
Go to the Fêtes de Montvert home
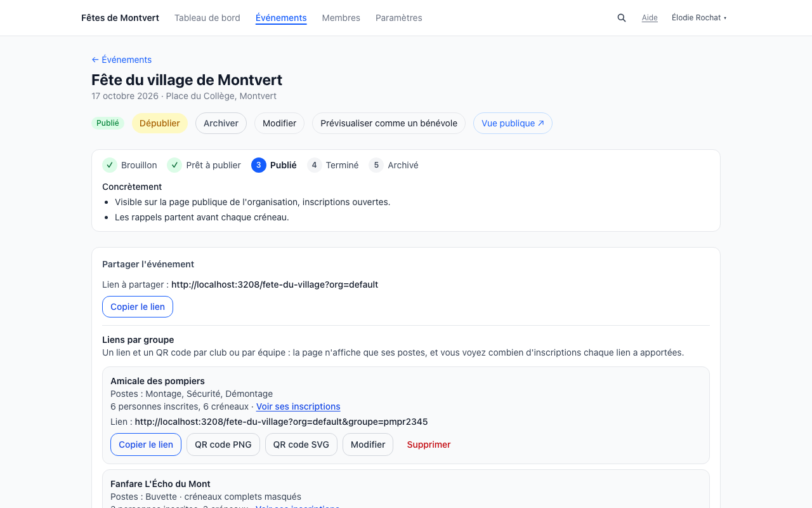[120, 18]
